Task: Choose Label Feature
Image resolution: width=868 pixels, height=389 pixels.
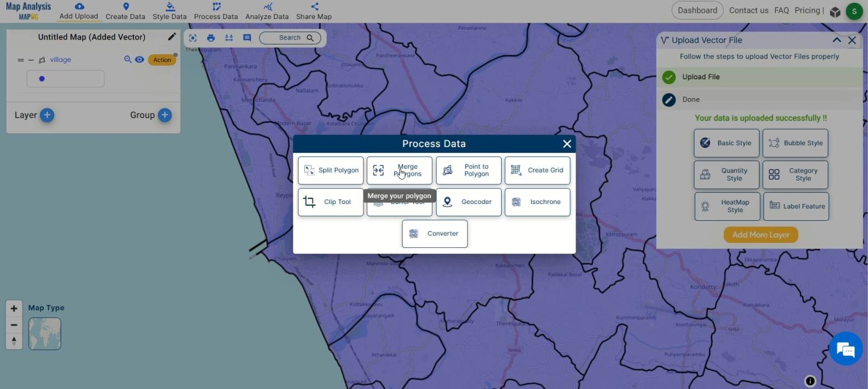Action: 796,206
